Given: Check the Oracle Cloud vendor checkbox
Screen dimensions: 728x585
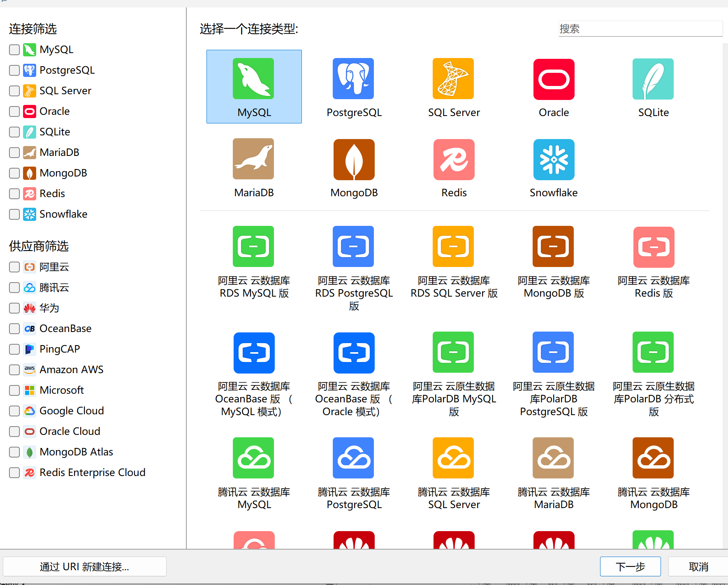Looking at the screenshot, I should pyautogui.click(x=14, y=432).
